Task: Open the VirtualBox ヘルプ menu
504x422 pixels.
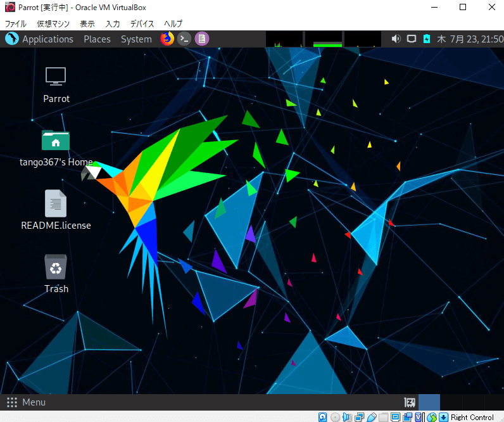Action: coord(173,24)
